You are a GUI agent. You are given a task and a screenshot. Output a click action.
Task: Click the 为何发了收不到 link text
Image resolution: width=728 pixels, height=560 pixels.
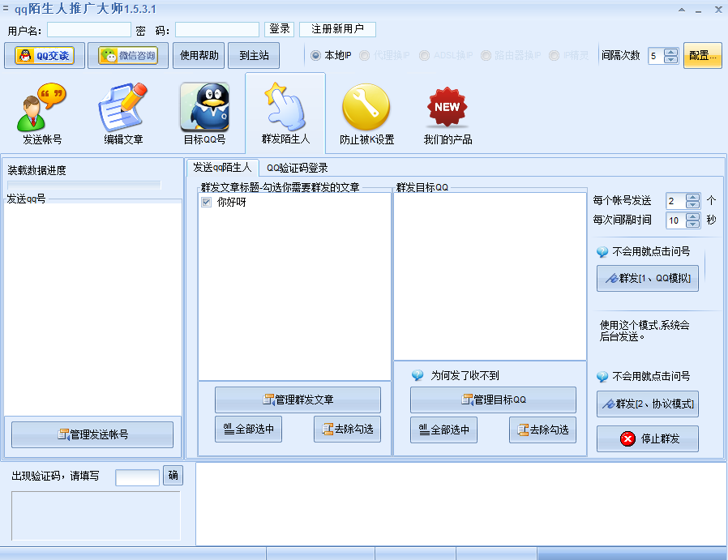click(x=465, y=376)
